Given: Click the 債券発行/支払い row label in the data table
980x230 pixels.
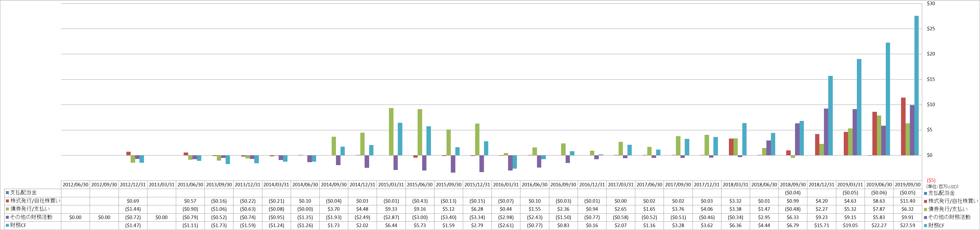Looking at the screenshot, I should pyautogui.click(x=30, y=209).
